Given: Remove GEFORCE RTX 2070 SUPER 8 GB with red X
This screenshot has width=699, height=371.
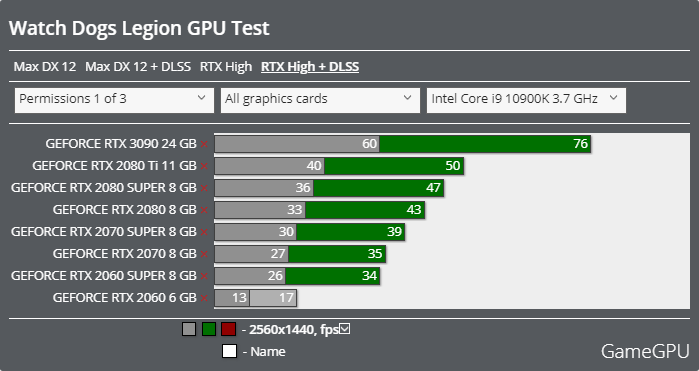Looking at the screenshot, I should (x=204, y=232).
